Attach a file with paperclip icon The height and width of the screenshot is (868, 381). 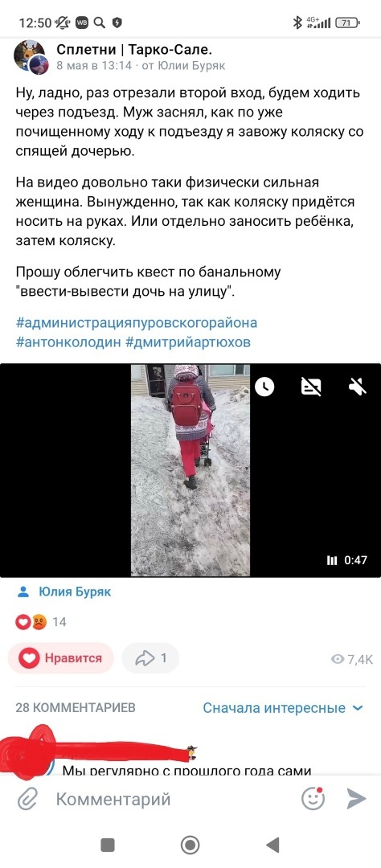tap(27, 800)
